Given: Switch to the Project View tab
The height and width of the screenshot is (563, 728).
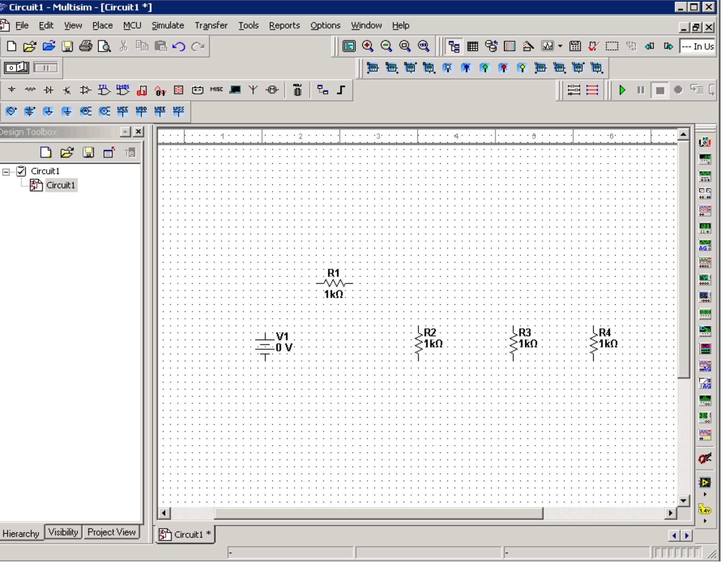Looking at the screenshot, I should click(x=111, y=532).
